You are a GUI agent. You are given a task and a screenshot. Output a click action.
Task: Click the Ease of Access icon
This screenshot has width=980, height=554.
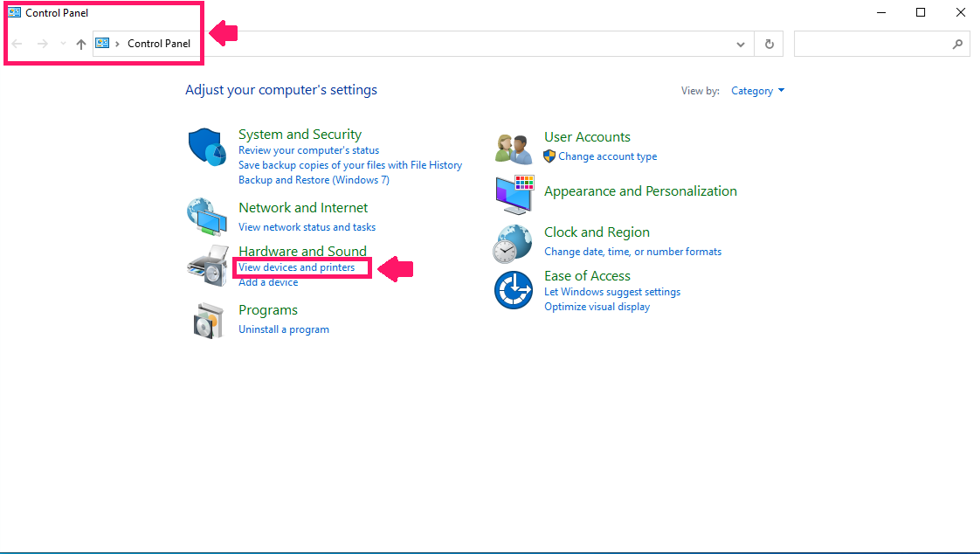click(513, 290)
